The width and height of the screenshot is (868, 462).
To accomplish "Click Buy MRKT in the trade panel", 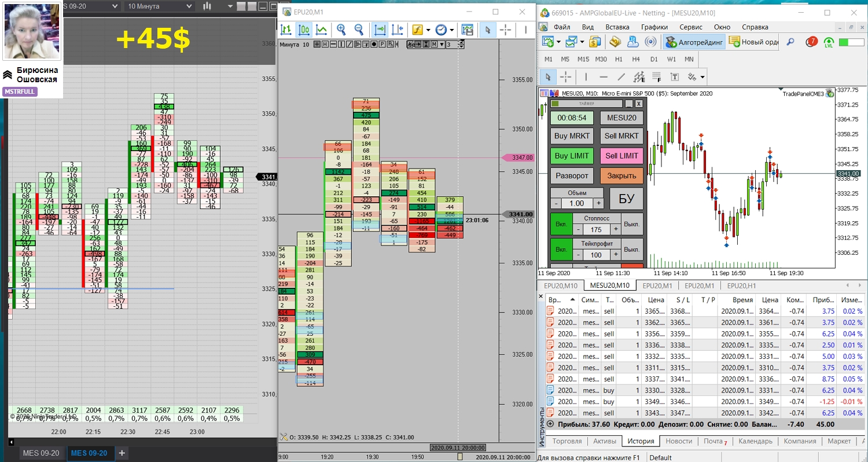I will [572, 136].
